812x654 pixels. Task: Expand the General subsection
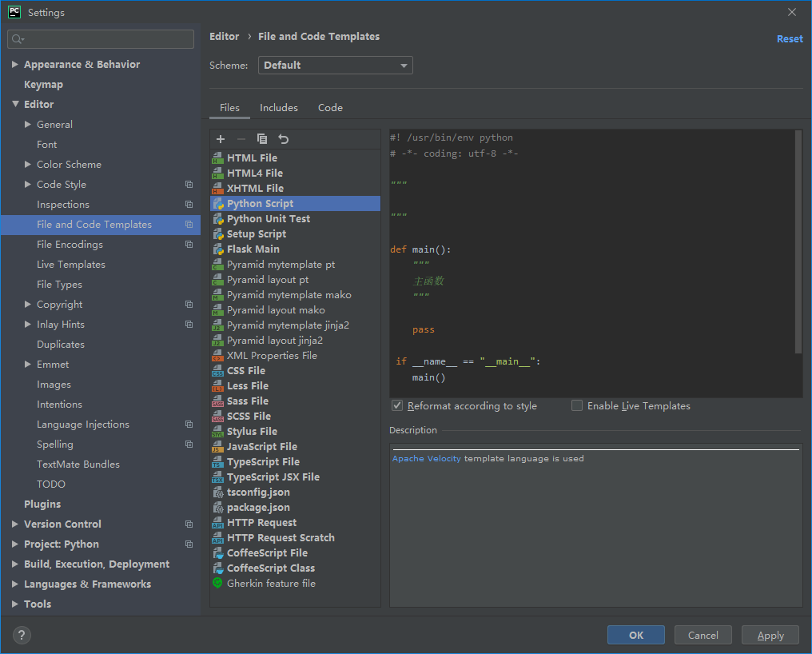coord(28,125)
